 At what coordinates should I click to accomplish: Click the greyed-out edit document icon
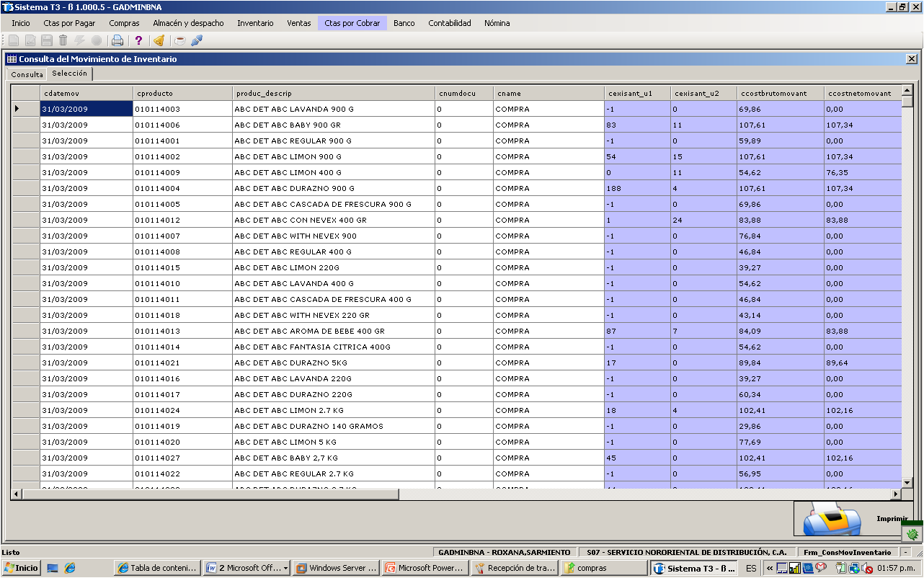click(x=30, y=40)
